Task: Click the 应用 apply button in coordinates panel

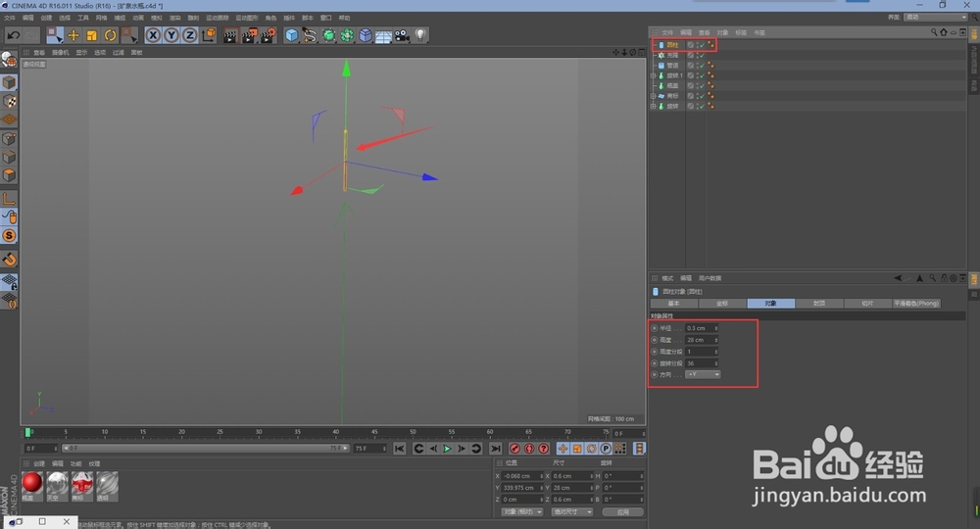Action: tap(623, 512)
